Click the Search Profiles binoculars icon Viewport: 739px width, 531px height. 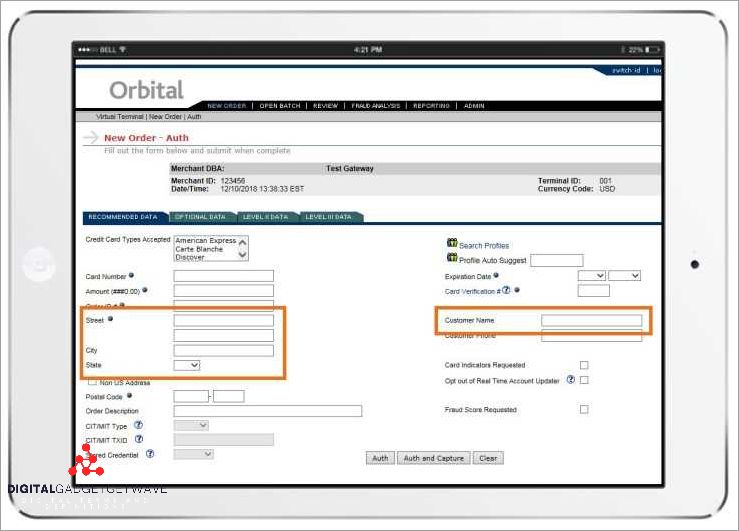click(452, 243)
